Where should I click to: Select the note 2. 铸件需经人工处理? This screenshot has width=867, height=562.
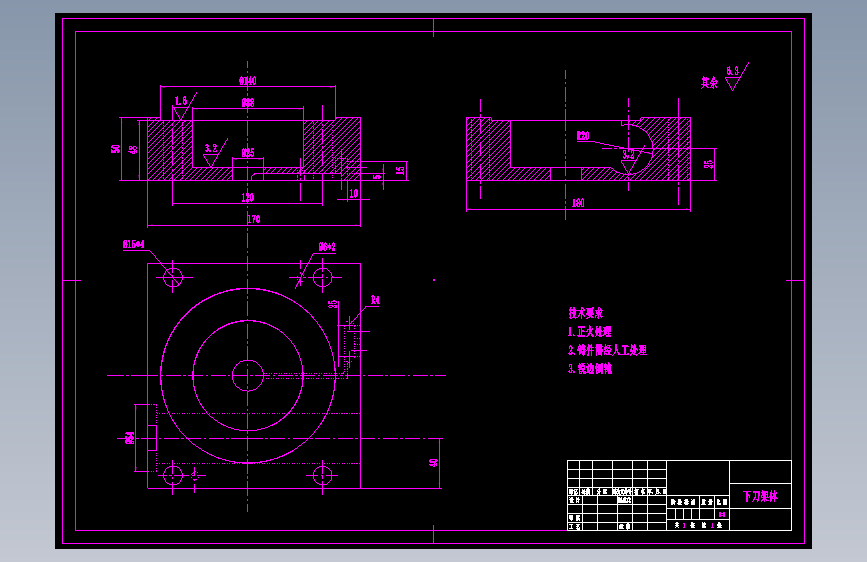(607, 350)
